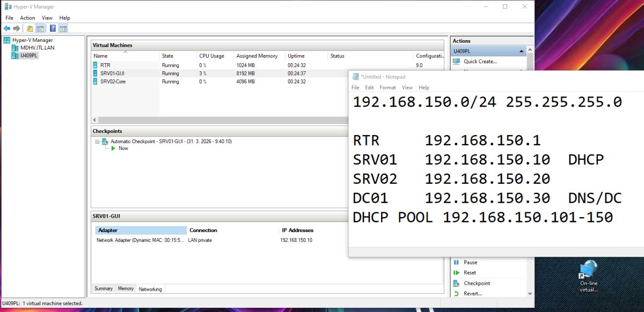Collapse the Automatic Checkpoint tree node

98,142
